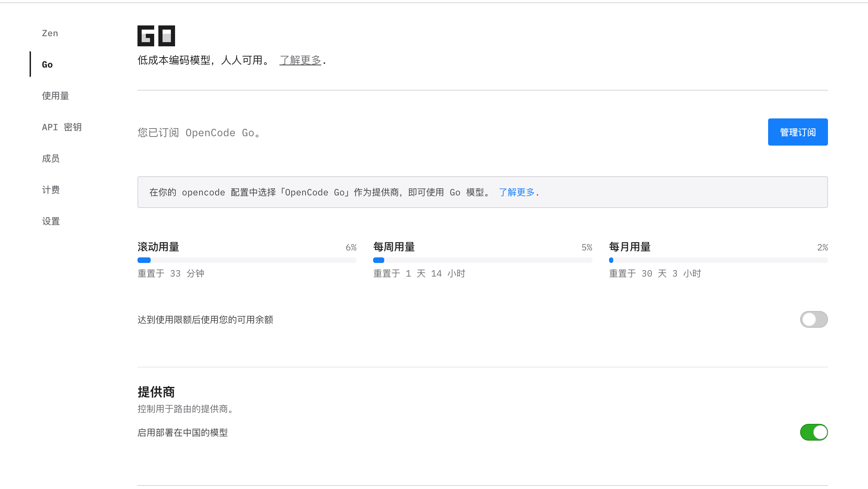Open the 计费 billing page
The height and width of the screenshot is (489, 868).
click(51, 190)
